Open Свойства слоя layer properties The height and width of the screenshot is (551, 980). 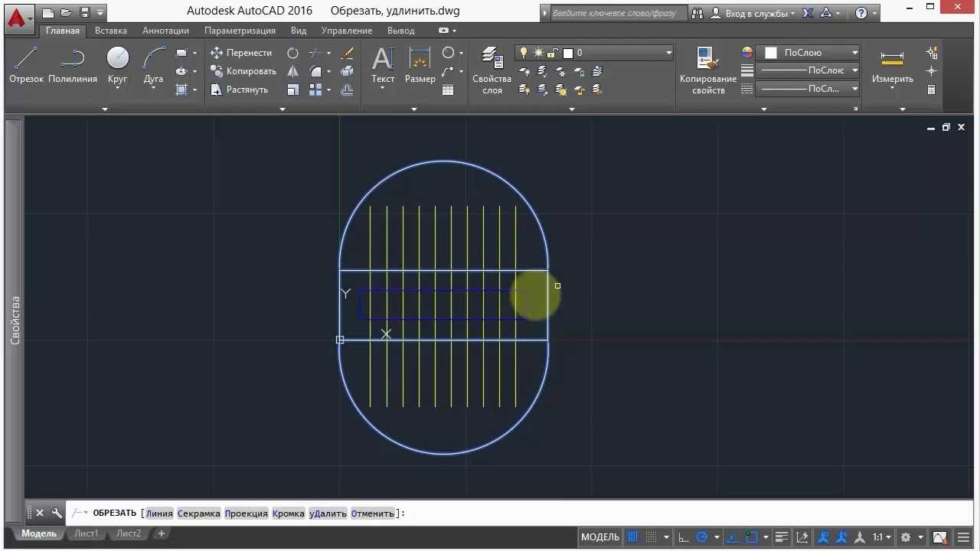click(x=492, y=70)
